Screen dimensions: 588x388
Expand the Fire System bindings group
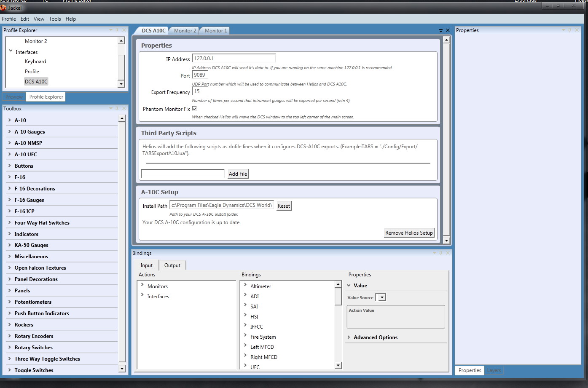tap(245, 335)
